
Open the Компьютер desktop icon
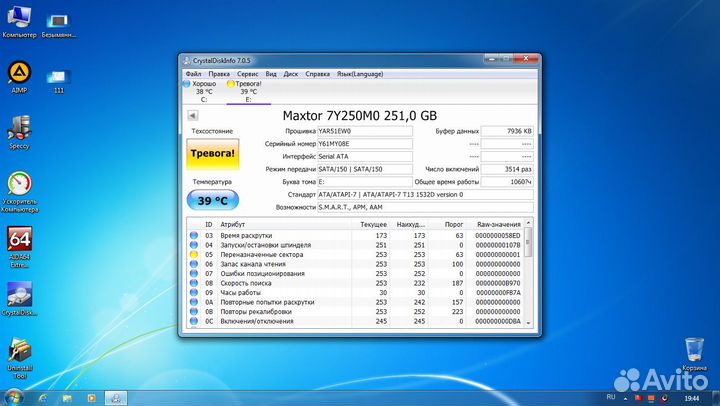pyautogui.click(x=19, y=21)
